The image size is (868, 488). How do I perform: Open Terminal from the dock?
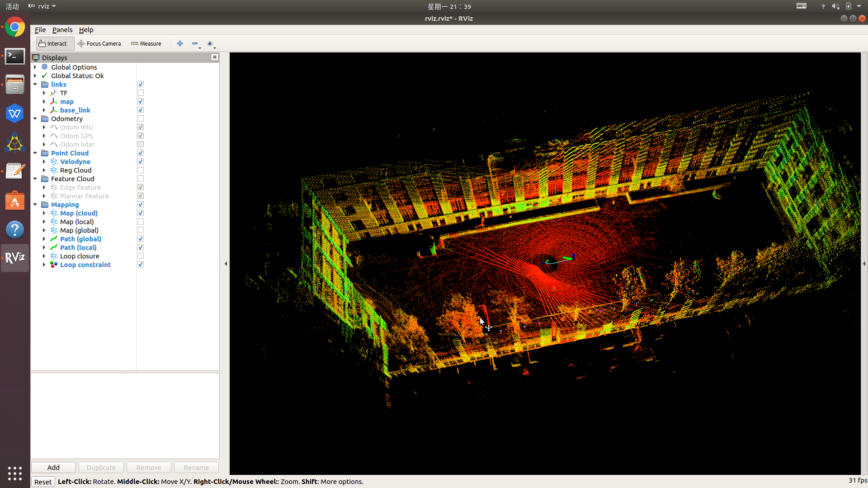click(15, 56)
